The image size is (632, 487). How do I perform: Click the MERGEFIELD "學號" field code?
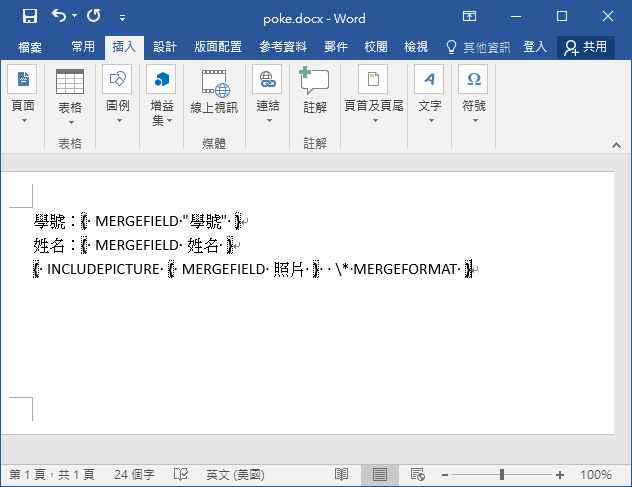click(161, 221)
